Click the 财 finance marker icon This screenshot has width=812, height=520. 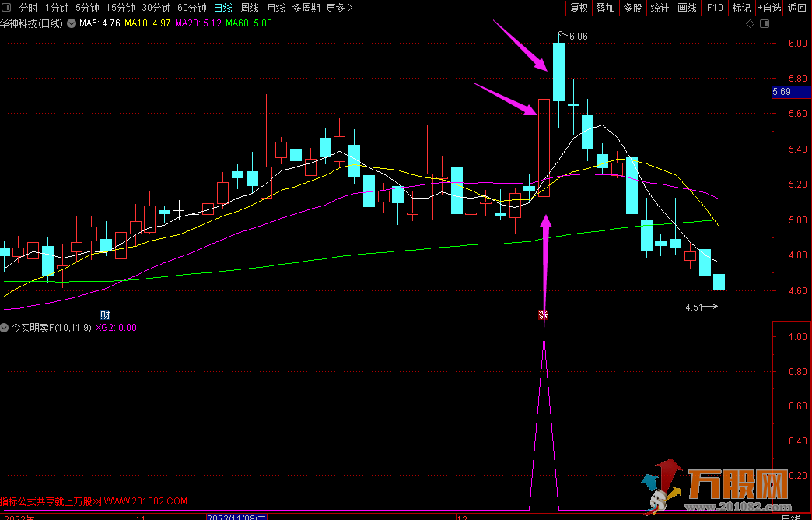click(105, 314)
